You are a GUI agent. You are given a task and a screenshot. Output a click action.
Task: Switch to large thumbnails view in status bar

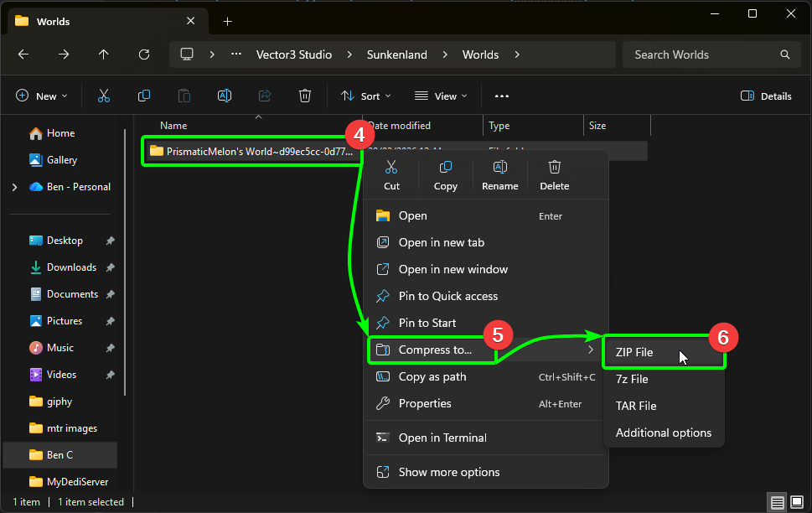pyautogui.click(x=796, y=502)
